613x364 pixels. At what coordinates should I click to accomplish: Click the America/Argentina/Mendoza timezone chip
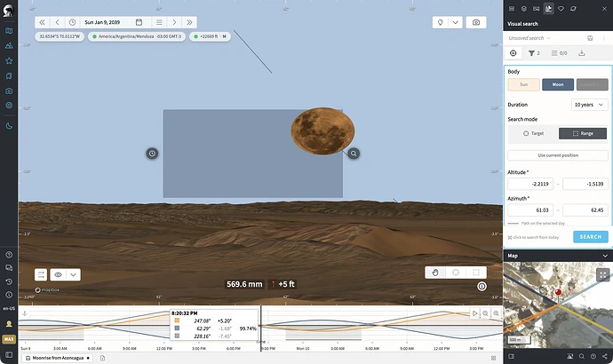[137, 36]
